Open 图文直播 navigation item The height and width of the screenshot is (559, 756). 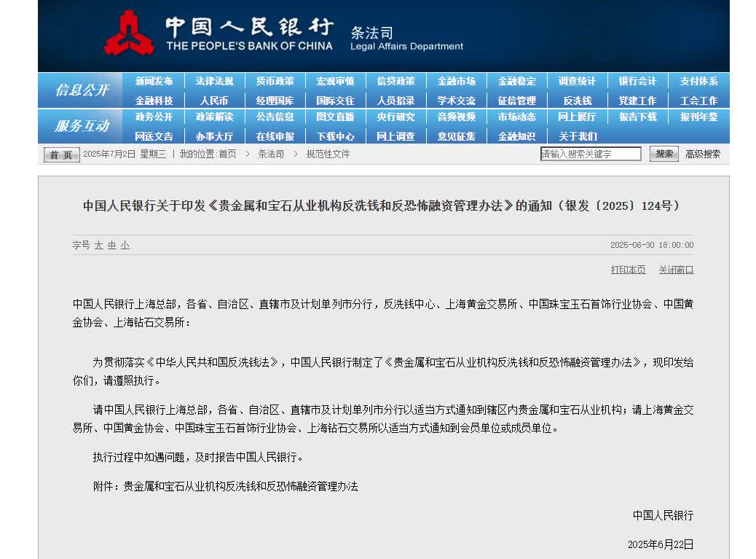[335, 117]
